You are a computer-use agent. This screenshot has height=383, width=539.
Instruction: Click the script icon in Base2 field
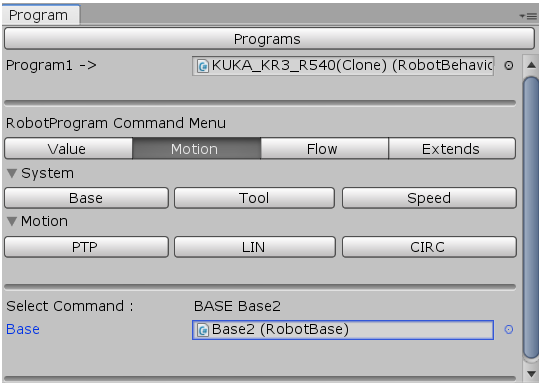[203, 330]
